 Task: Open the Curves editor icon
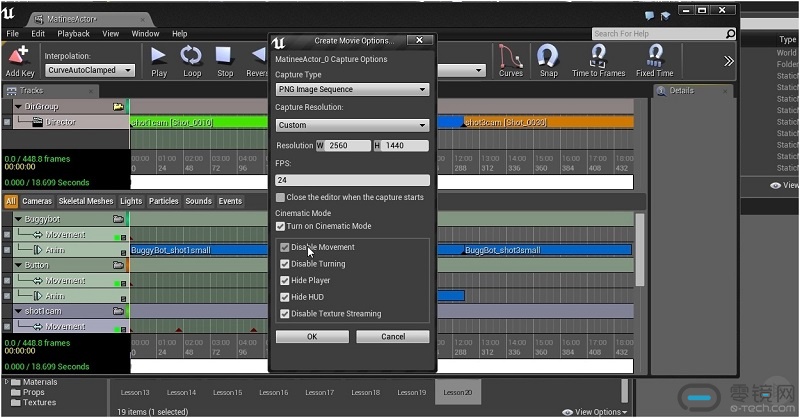(510, 55)
